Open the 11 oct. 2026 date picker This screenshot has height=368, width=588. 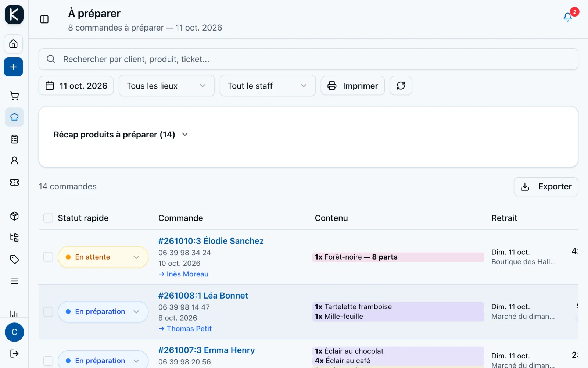[x=76, y=86]
